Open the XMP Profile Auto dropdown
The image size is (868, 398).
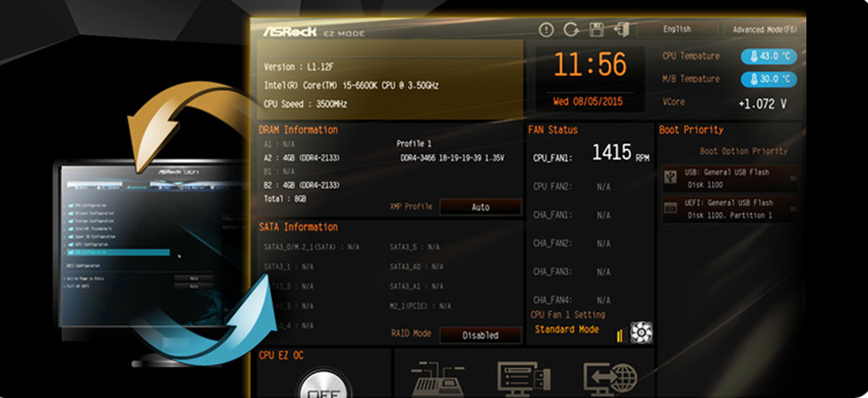480,207
